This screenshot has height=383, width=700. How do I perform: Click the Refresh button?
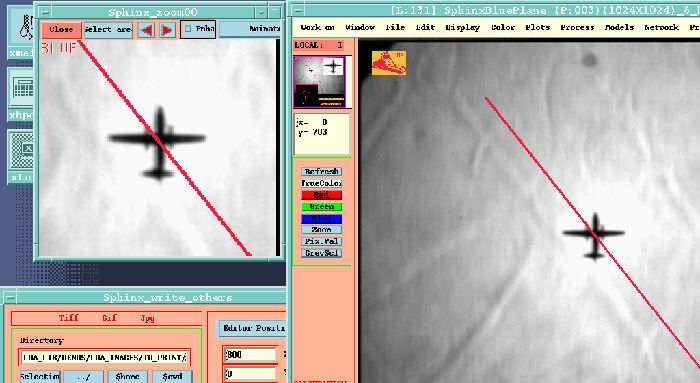tap(321, 171)
